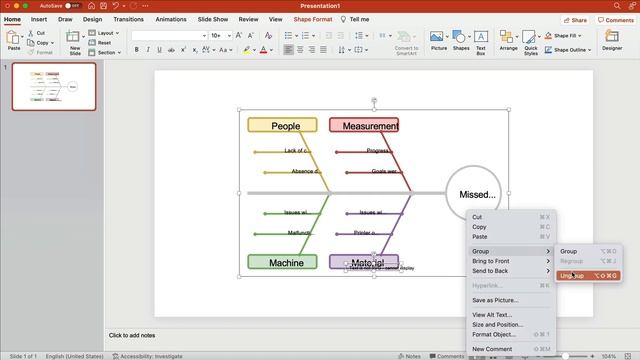Expand the Shape Fill dropdown
The width and height of the screenshot is (640, 360).
click(x=580, y=36)
